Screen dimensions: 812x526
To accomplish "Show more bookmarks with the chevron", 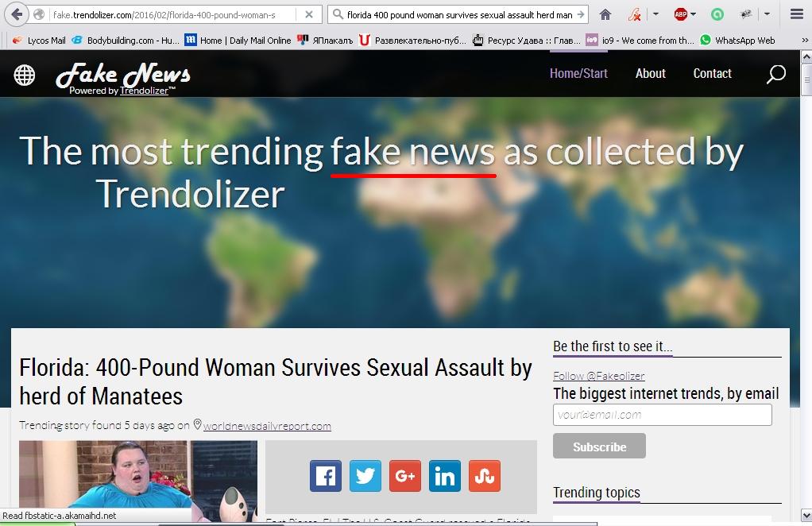I will [x=805, y=41].
